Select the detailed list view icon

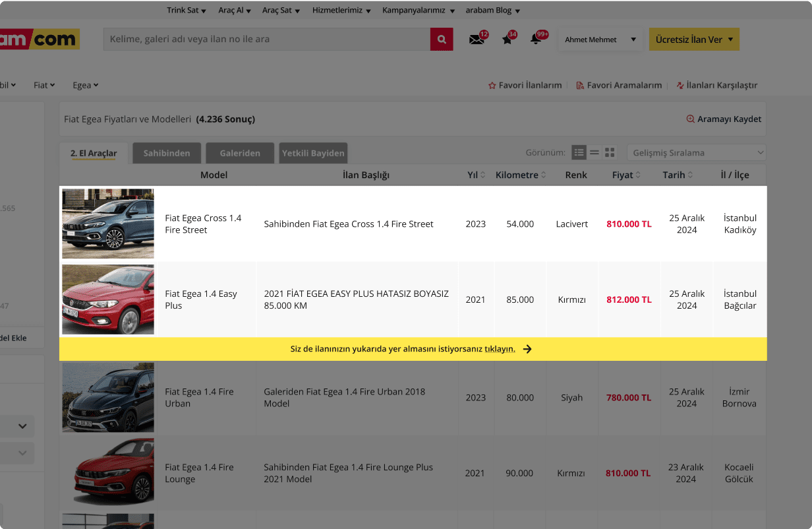click(579, 152)
